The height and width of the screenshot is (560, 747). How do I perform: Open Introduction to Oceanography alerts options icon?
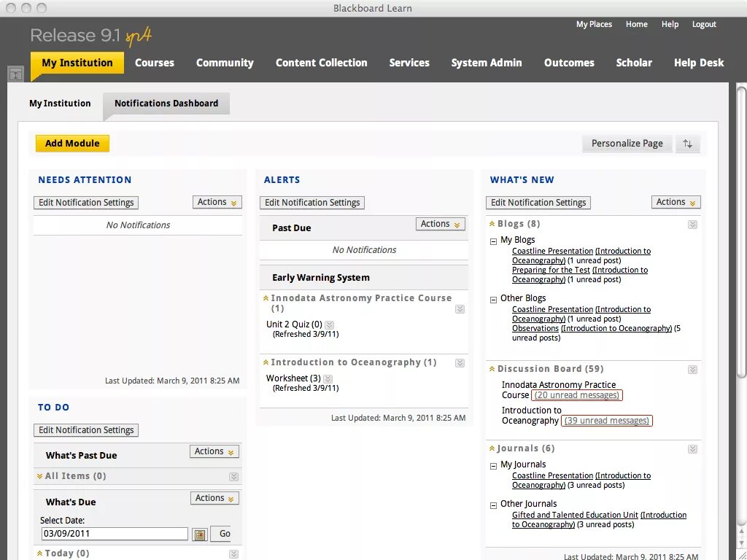tap(460, 363)
